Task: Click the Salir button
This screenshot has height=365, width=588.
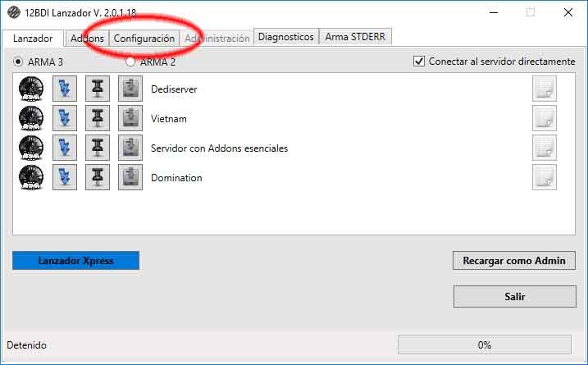Action: pos(514,296)
